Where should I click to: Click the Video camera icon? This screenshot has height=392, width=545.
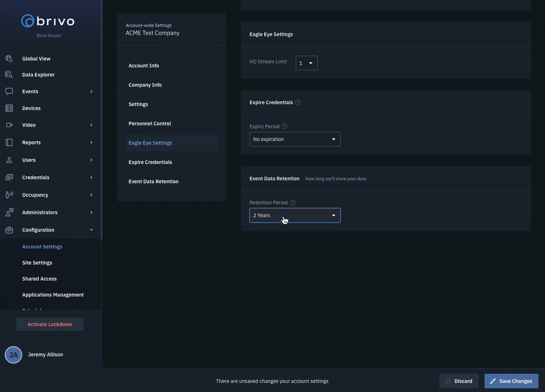coord(9,125)
